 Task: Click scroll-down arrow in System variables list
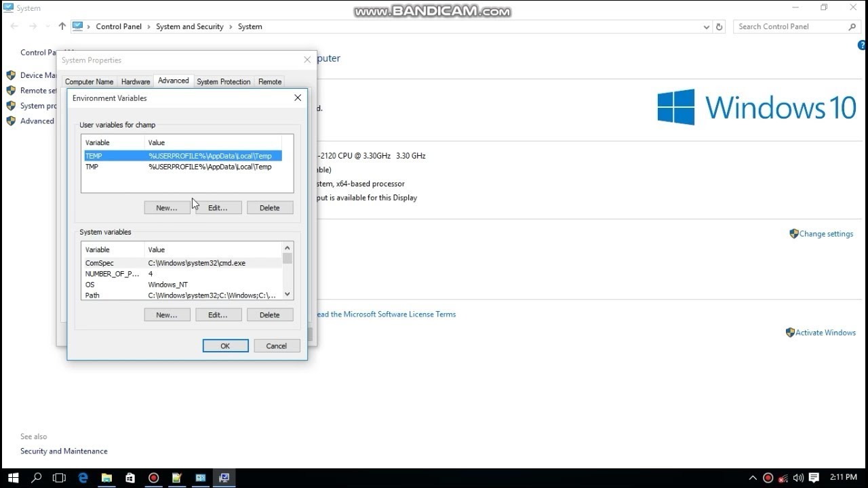point(288,294)
